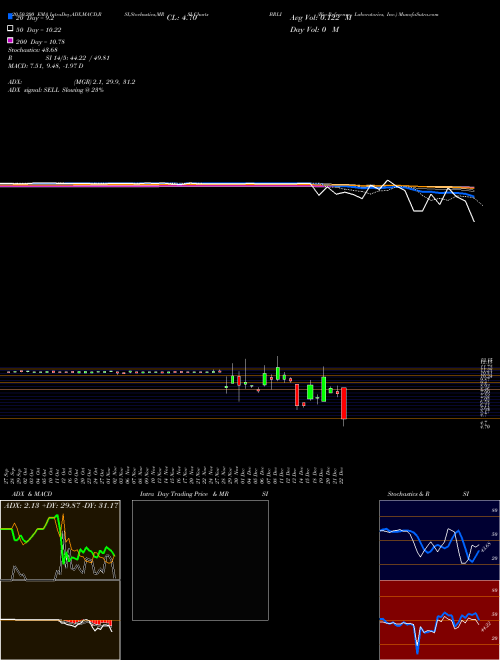Screen dimensions: 500x660
Task: Click the 'ADX signal: SELL Slowing @ 23%' text
Action: coord(56,90)
